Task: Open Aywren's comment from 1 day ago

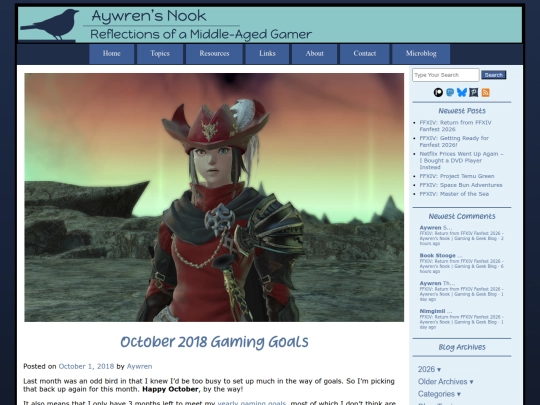Action: [461, 291]
